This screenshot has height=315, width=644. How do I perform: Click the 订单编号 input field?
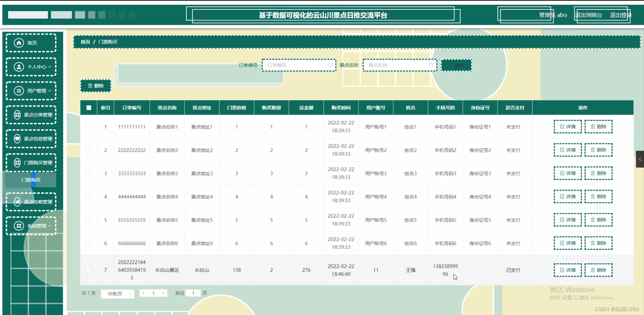coord(299,65)
